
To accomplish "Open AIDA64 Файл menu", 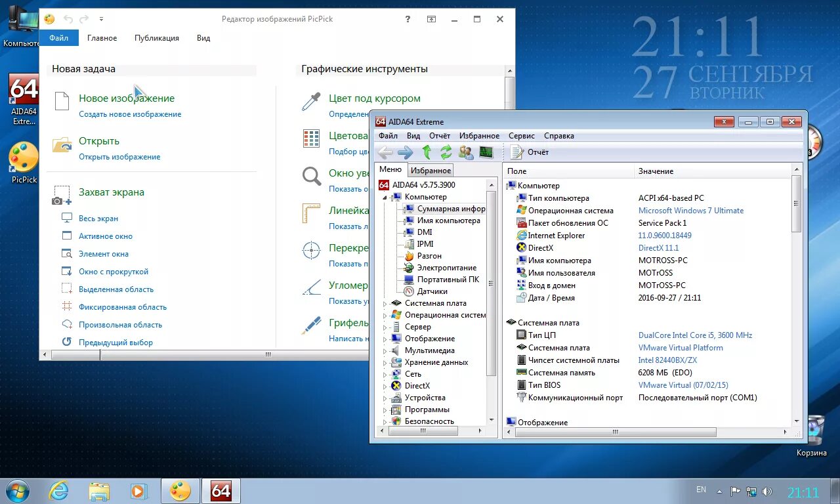I will (388, 136).
